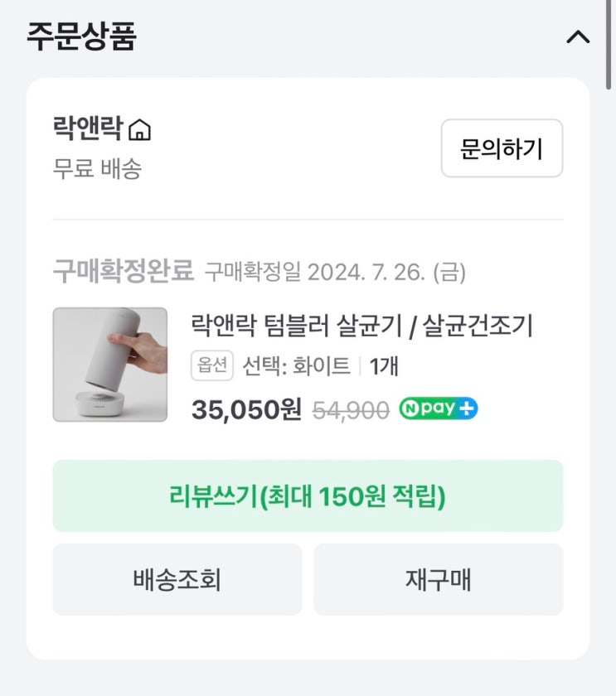Viewport: 616px width, 696px height.
Task: Click the 구매확정일 2024. 7. 26. date
Action: 335,272
